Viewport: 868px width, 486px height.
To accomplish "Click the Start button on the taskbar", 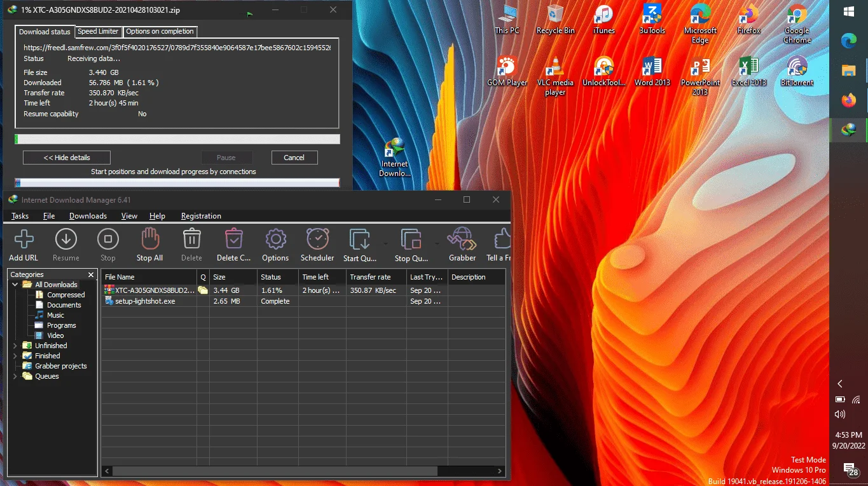I will (848, 11).
